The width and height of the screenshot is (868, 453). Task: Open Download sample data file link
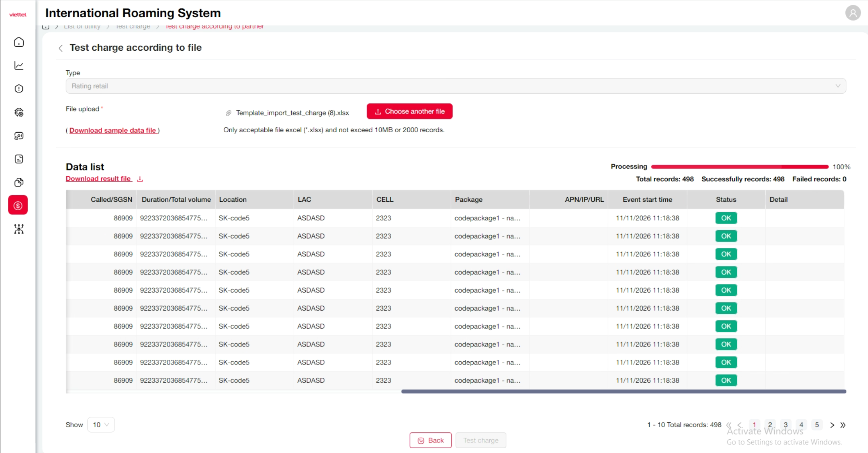pyautogui.click(x=112, y=130)
